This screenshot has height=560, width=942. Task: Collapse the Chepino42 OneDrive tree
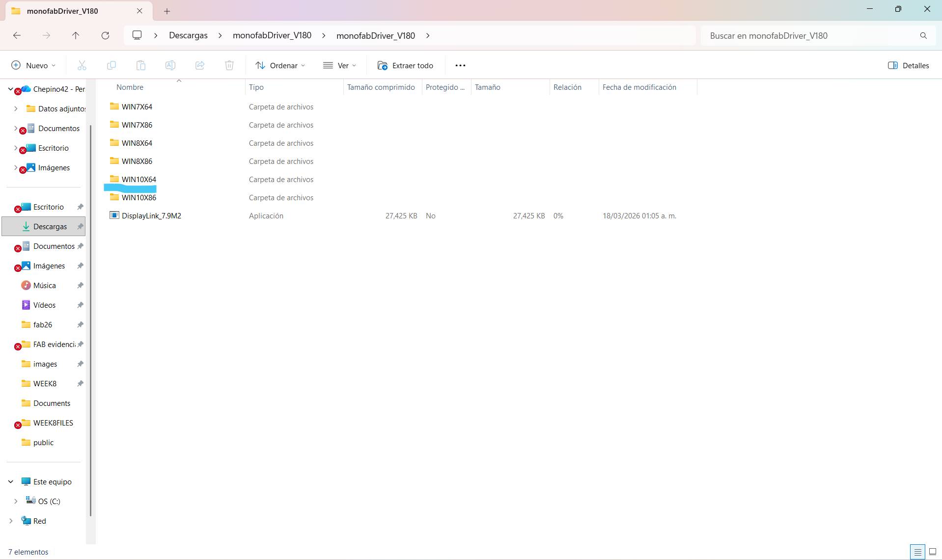point(10,89)
